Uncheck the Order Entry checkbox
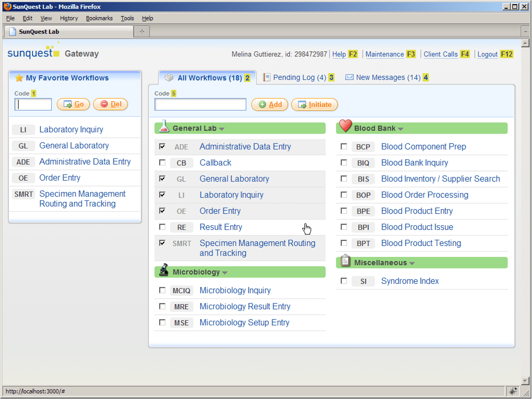The width and height of the screenshot is (532, 399). [162, 211]
